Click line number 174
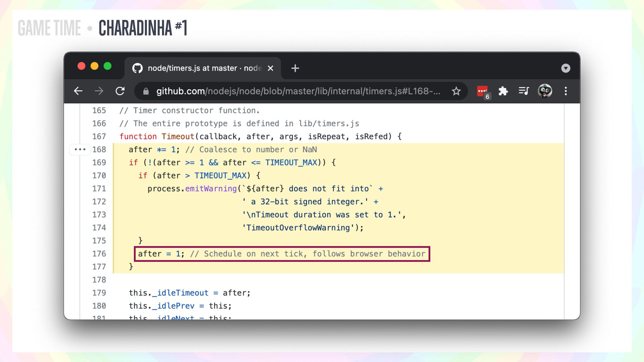 99,228
